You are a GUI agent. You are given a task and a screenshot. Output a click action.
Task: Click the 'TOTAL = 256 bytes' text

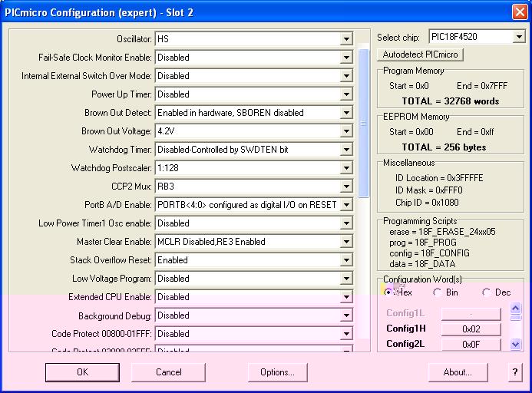coord(444,147)
